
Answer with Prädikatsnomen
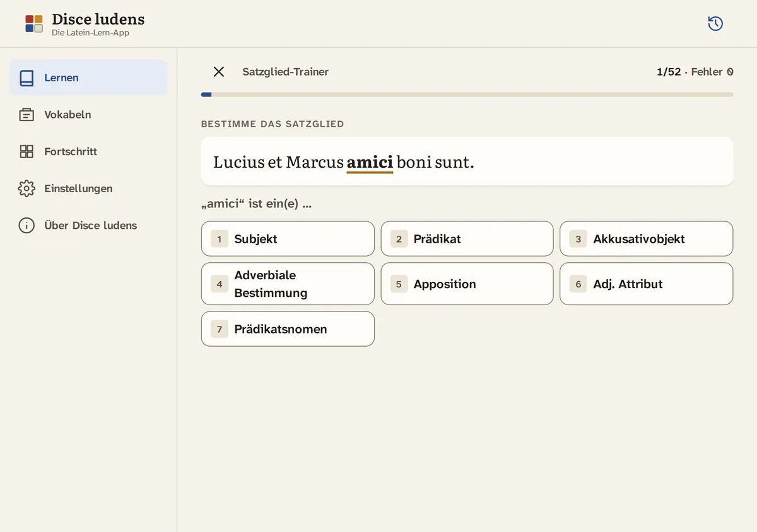[288, 329]
